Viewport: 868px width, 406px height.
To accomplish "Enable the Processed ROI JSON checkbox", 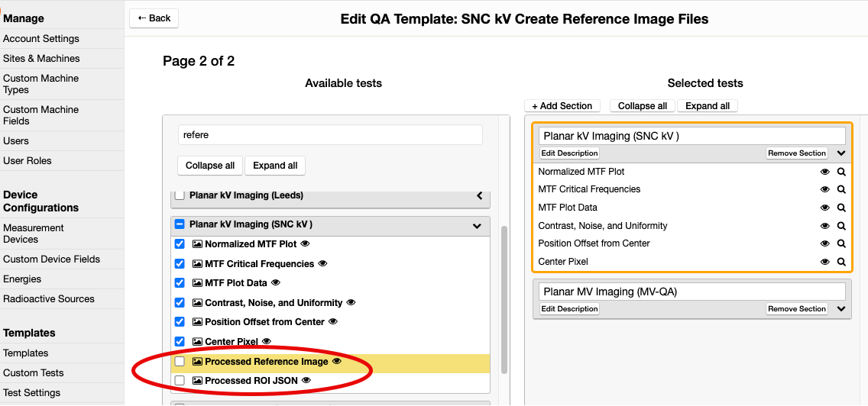I will tap(180, 380).
